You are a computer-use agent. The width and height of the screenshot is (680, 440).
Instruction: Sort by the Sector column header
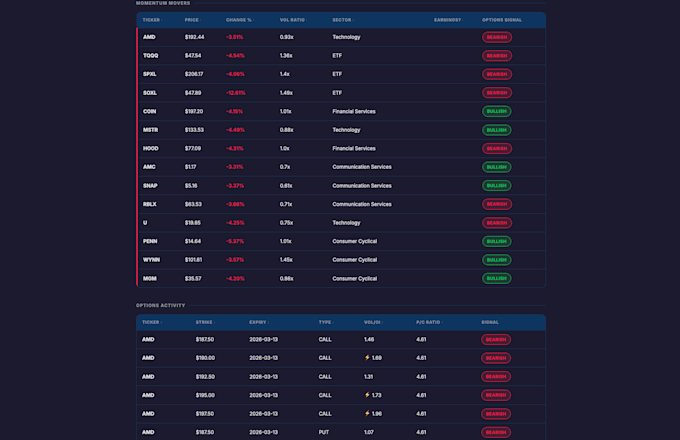(x=343, y=20)
